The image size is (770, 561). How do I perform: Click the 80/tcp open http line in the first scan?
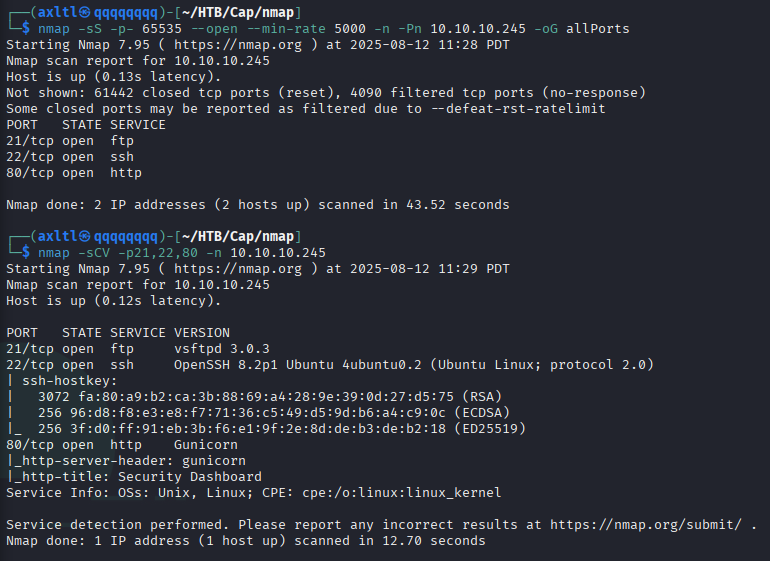(x=74, y=173)
